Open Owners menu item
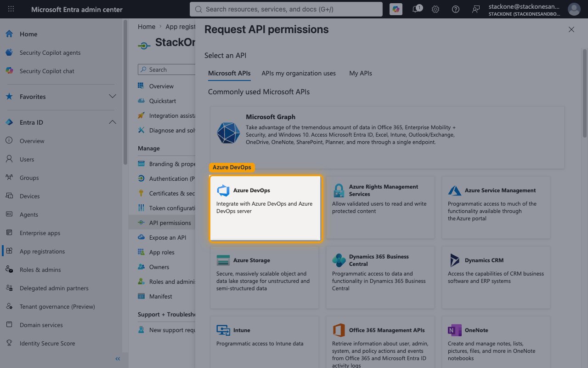The height and width of the screenshot is (368, 588). 159,267
